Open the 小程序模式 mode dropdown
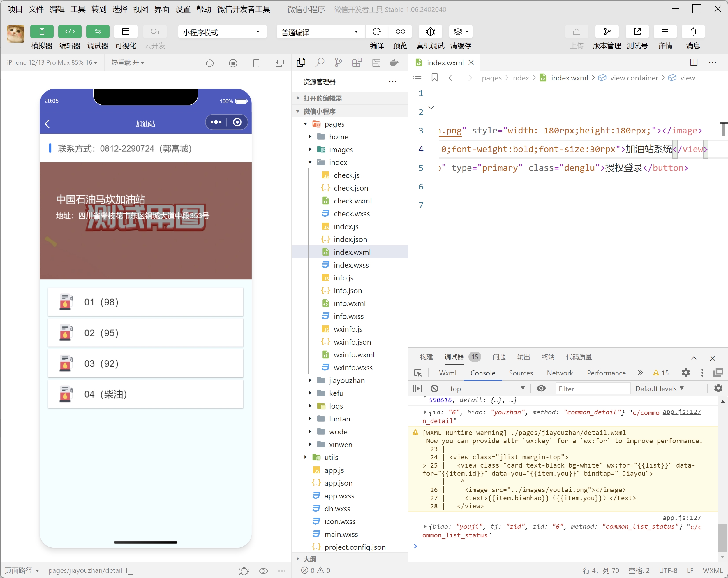Viewport: 728px width, 578px height. 222,32
